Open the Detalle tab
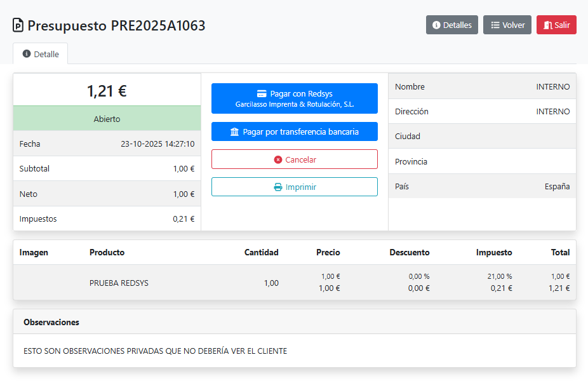588x383 pixels. [41, 54]
